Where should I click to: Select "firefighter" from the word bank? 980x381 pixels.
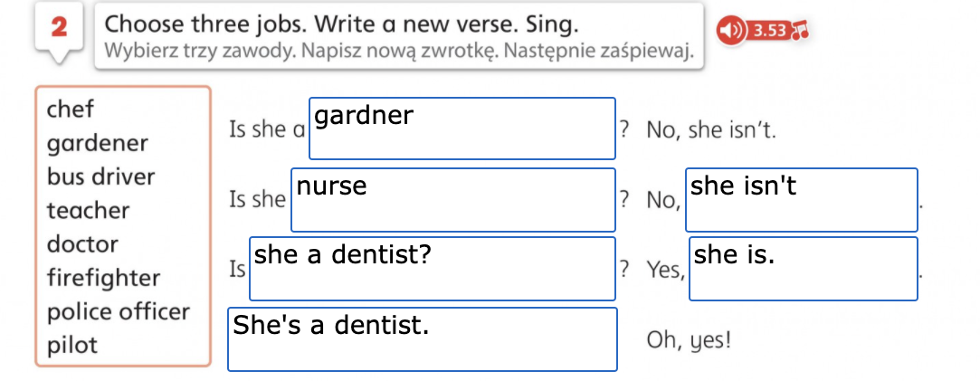103,278
